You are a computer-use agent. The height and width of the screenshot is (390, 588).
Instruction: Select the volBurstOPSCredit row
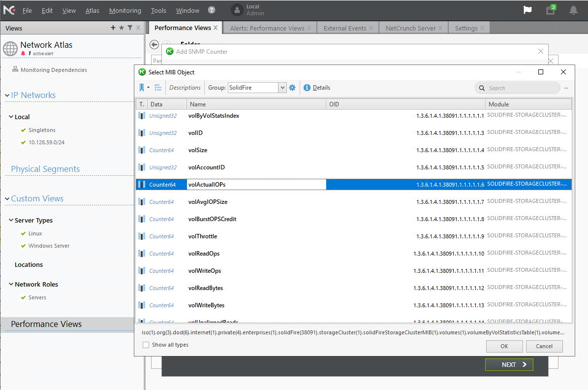pyautogui.click(x=354, y=219)
